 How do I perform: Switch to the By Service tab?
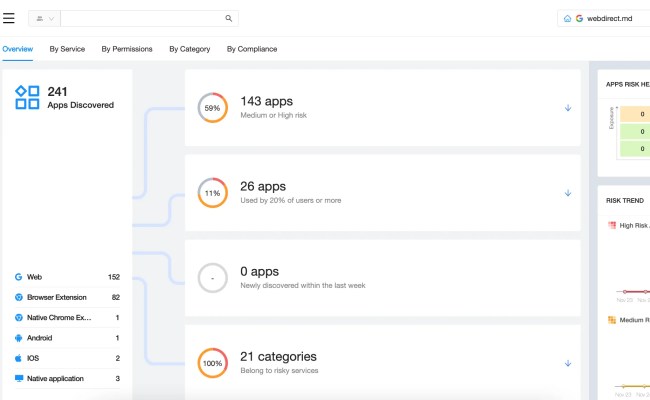(67, 49)
